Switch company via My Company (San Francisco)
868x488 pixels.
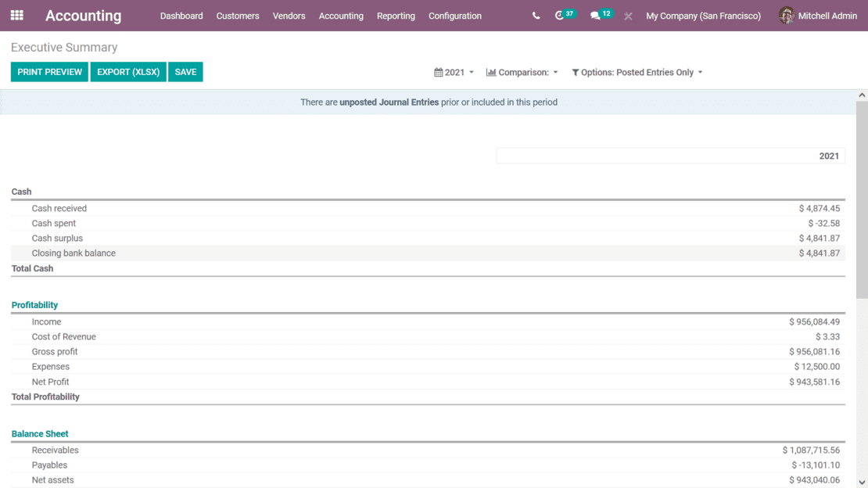(x=703, y=16)
